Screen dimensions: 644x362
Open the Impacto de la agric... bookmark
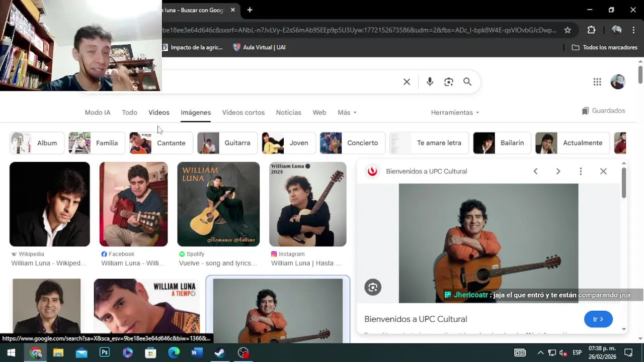coord(192,47)
